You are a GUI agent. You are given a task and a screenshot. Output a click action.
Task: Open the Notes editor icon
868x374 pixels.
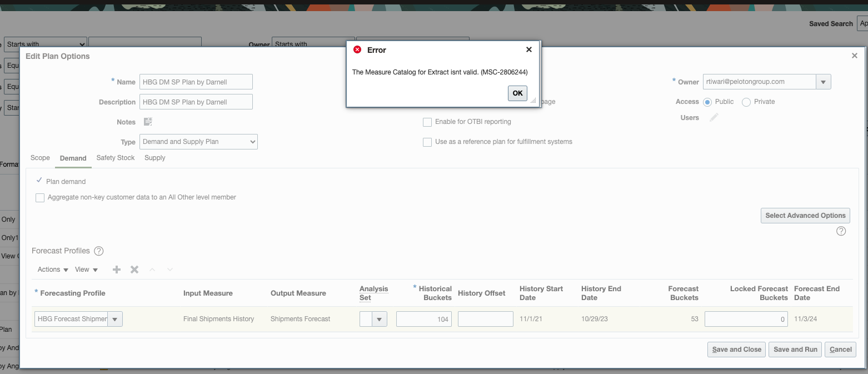147,122
